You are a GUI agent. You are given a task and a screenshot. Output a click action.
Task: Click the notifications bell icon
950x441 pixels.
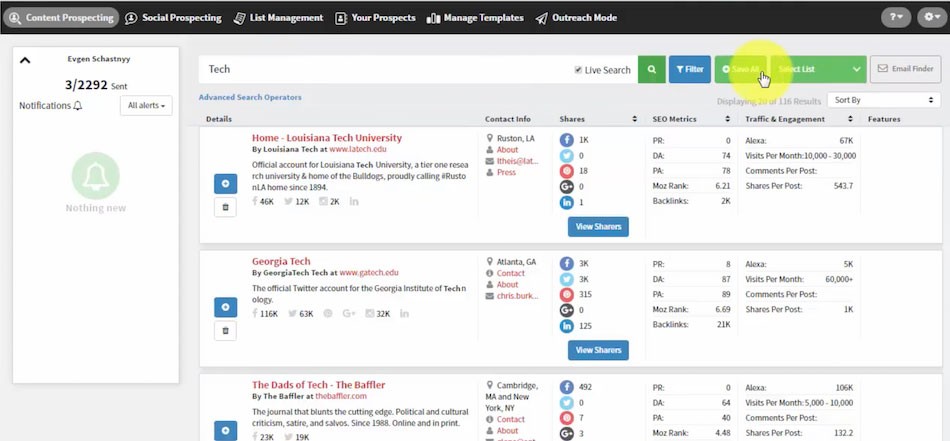click(x=78, y=105)
